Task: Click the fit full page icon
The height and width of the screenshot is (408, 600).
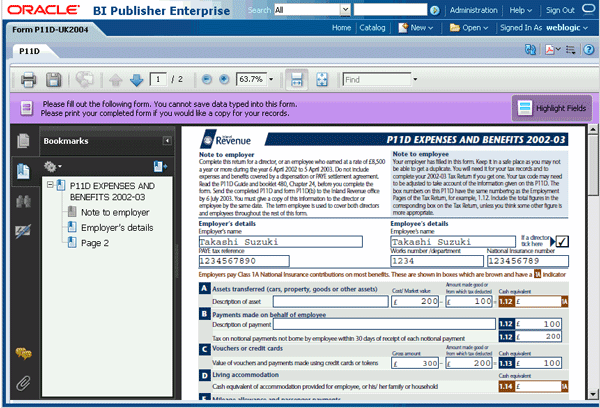Action: (322, 80)
